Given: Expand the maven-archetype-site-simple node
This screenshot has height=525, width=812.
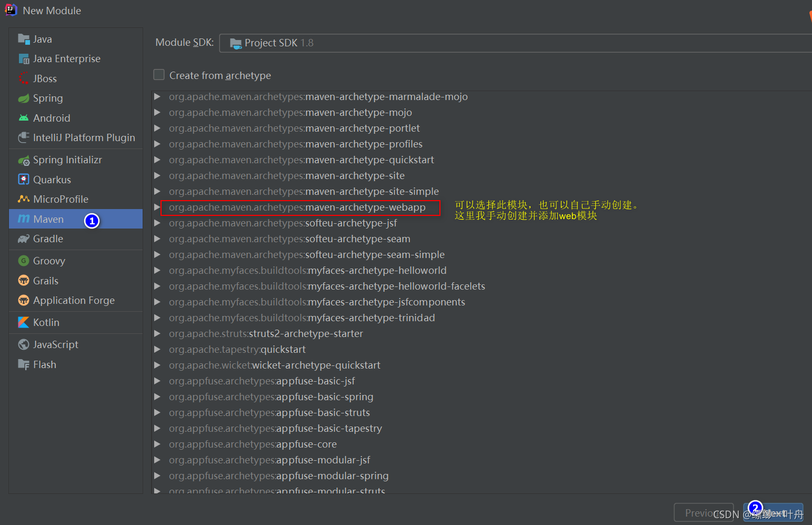Looking at the screenshot, I should click(x=157, y=191).
